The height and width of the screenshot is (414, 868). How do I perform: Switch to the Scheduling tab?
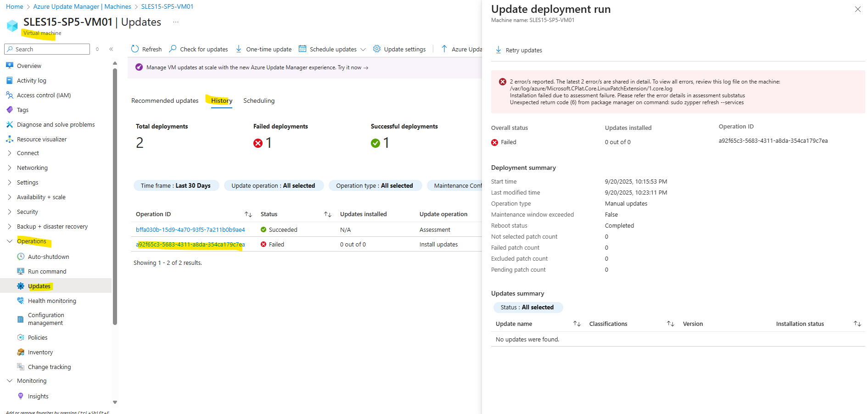coord(259,101)
